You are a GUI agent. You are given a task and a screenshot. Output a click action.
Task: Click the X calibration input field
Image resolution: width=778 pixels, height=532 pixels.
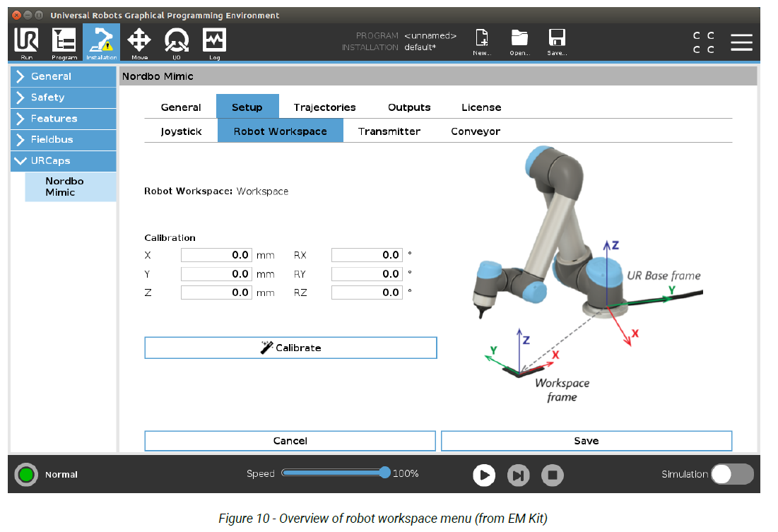216,255
